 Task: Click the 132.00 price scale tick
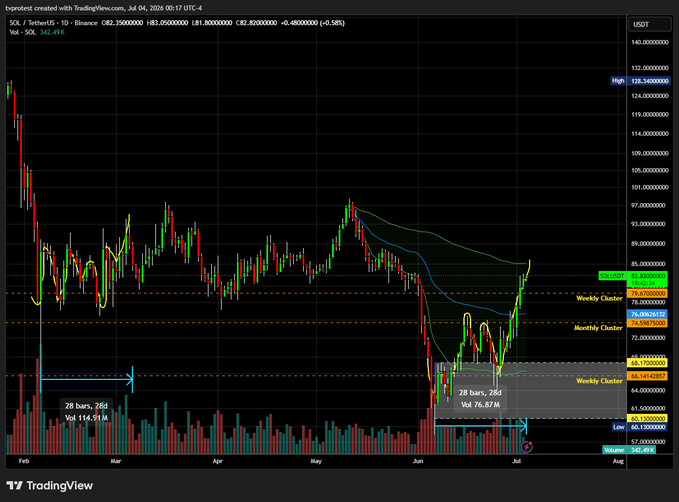click(x=650, y=68)
